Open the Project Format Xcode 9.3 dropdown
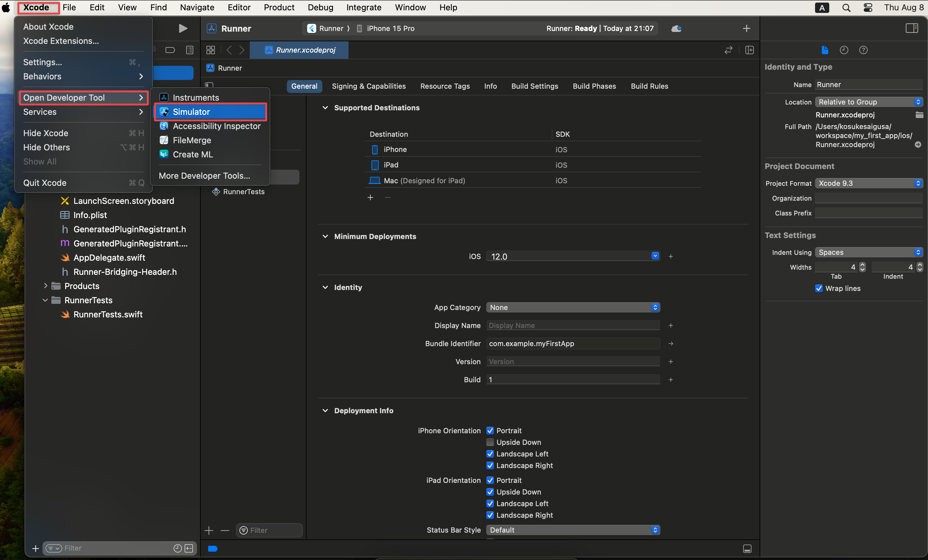928x560 pixels. point(869,183)
